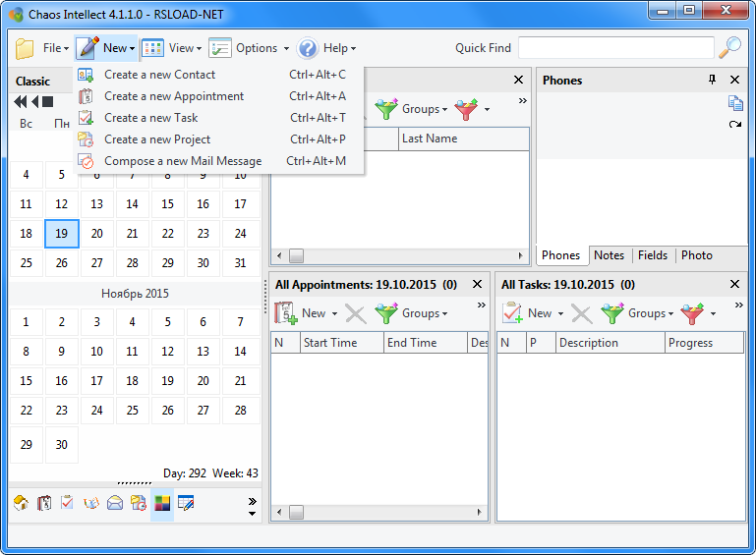Open Mail envelope icon in bottom bar
Image resolution: width=756 pixels, height=555 pixels.
(x=115, y=503)
